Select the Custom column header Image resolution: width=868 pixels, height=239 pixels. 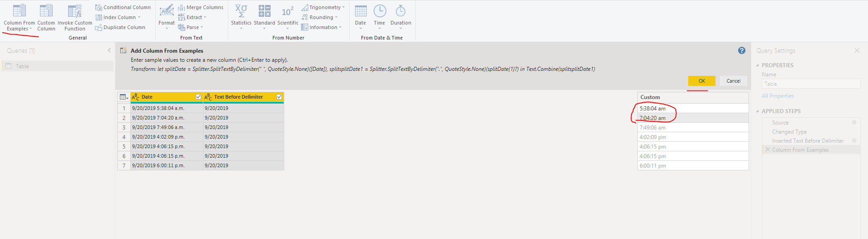[x=693, y=97]
